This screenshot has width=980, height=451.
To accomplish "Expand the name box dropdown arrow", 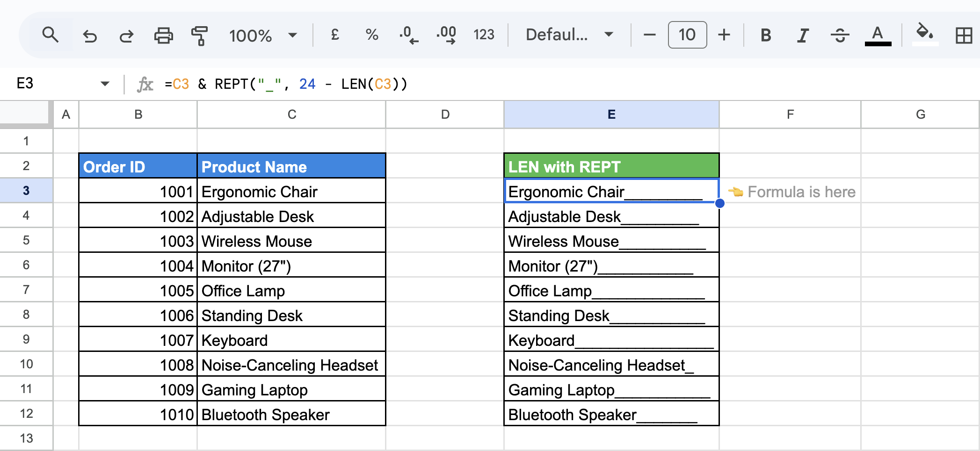I will [x=105, y=84].
